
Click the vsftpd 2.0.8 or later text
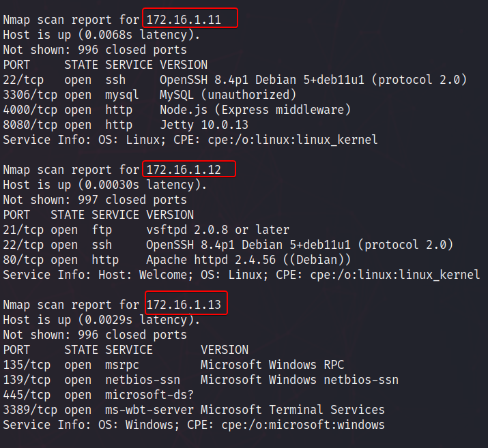(x=217, y=230)
